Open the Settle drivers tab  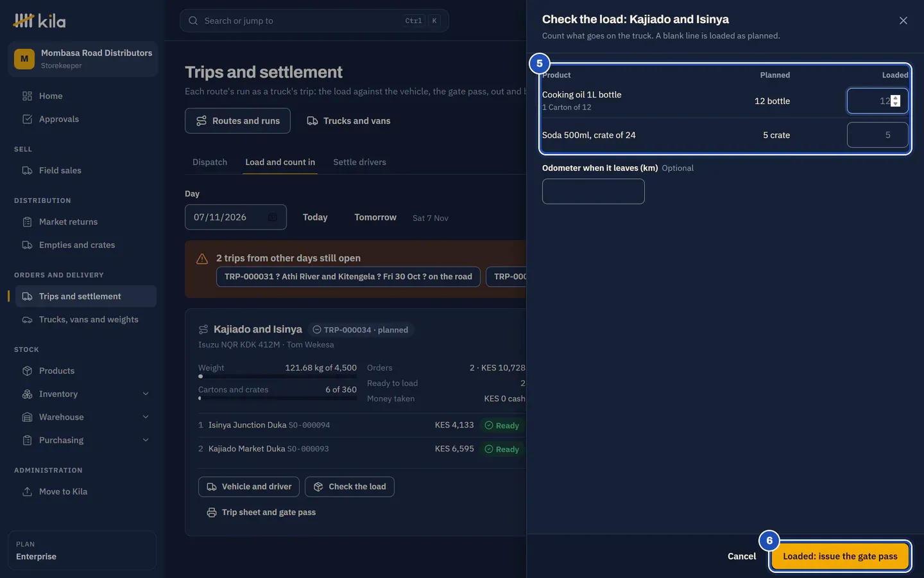360,162
